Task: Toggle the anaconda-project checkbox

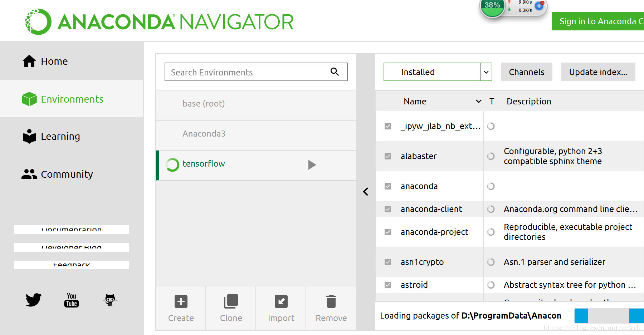Action: tap(388, 232)
